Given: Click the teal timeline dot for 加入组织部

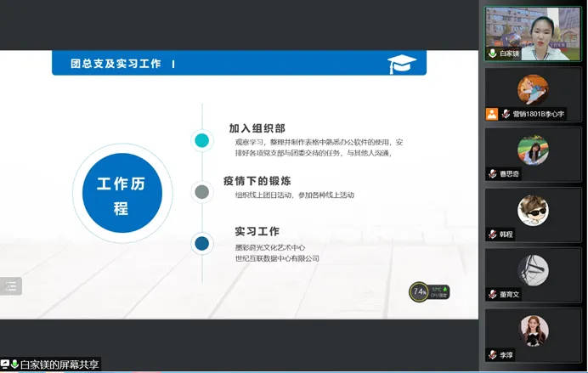Looking at the screenshot, I should 201,140.
